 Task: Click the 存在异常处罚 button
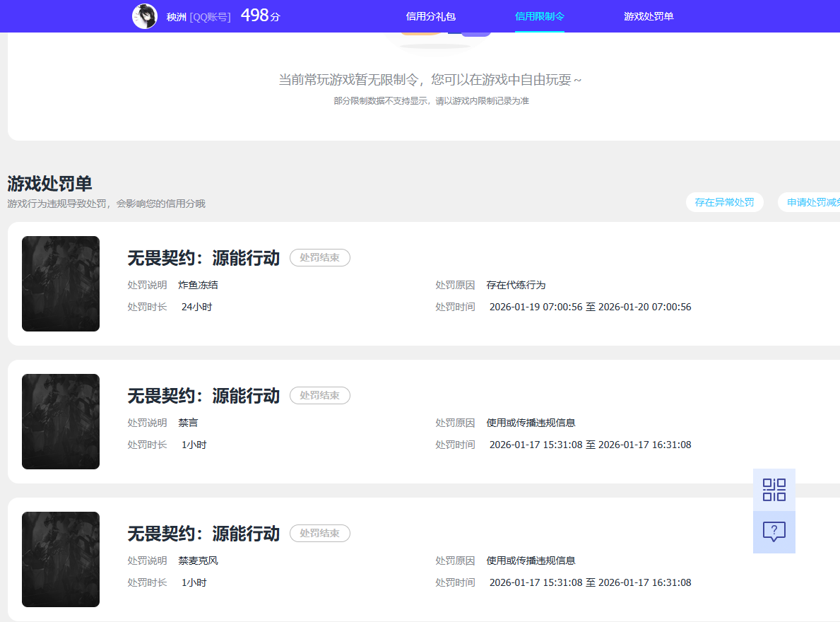pos(724,202)
